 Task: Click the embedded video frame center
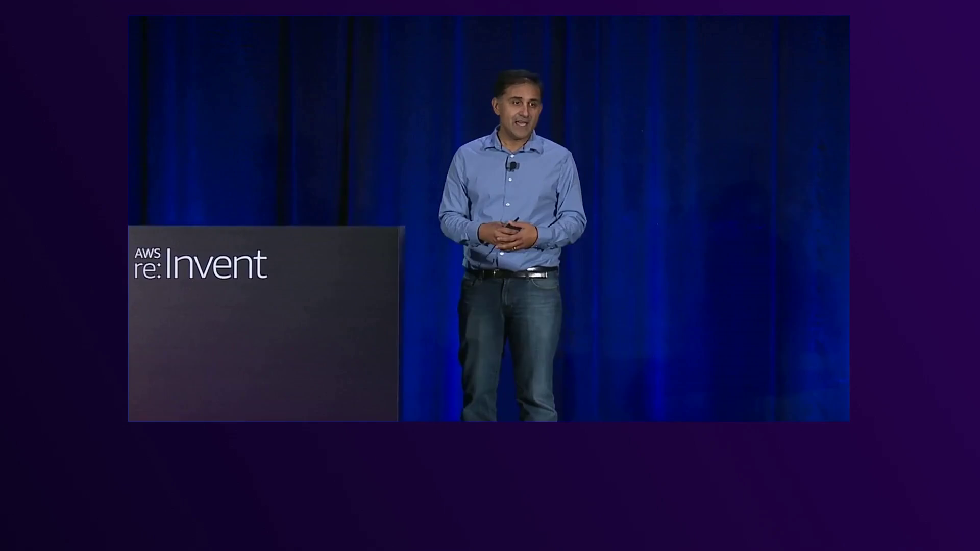tap(489, 218)
